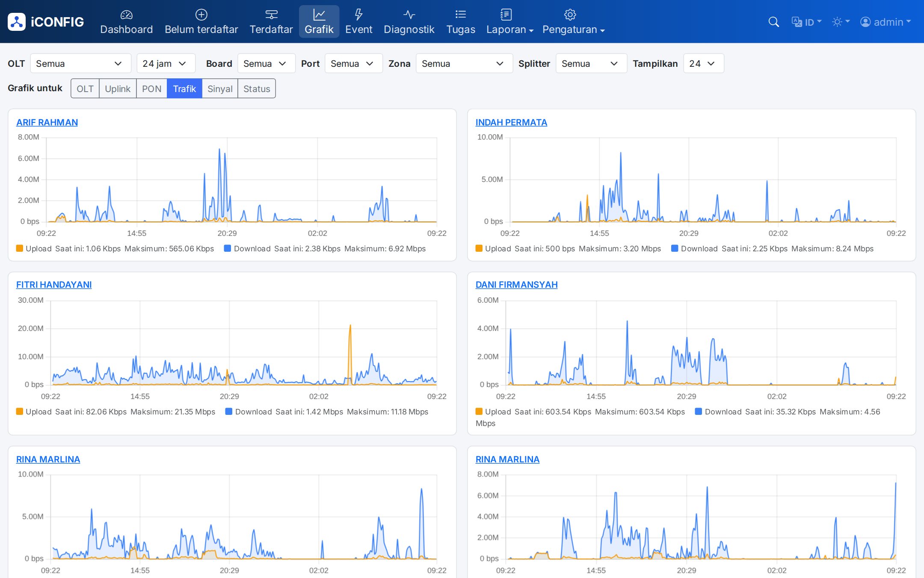Open the Dashboard gauge icon
This screenshot has width=924, height=578.
126,15
